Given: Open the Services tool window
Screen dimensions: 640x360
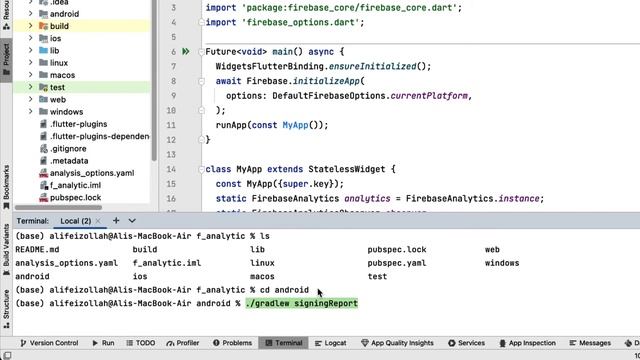Looking at the screenshot, I should tap(466, 343).
